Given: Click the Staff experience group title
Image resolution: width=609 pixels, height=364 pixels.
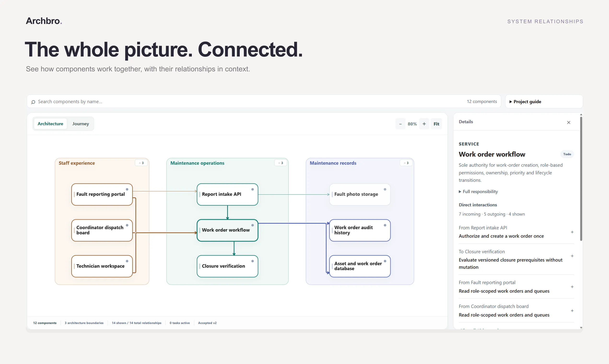Looking at the screenshot, I should [77, 163].
